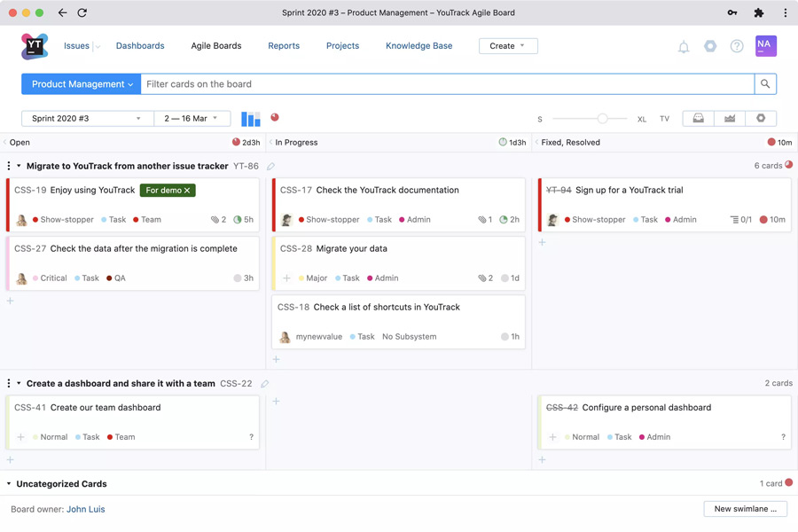
Task: Add a card below CSS-27 in Open
Action: click(10, 301)
